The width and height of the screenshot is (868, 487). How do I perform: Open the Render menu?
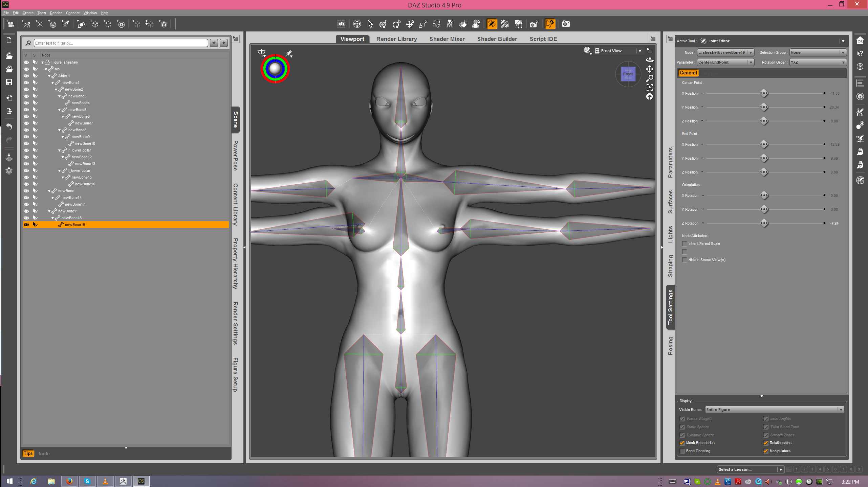(56, 13)
